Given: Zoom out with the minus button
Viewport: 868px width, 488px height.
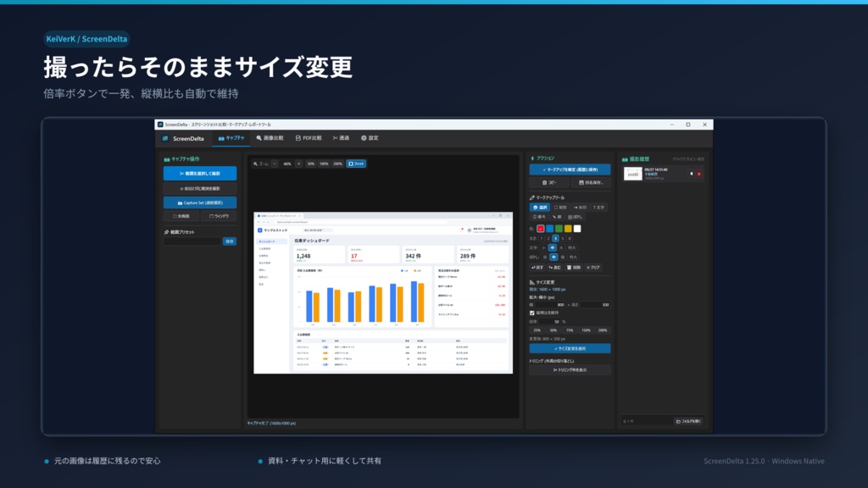Looking at the screenshot, I should click(x=275, y=164).
